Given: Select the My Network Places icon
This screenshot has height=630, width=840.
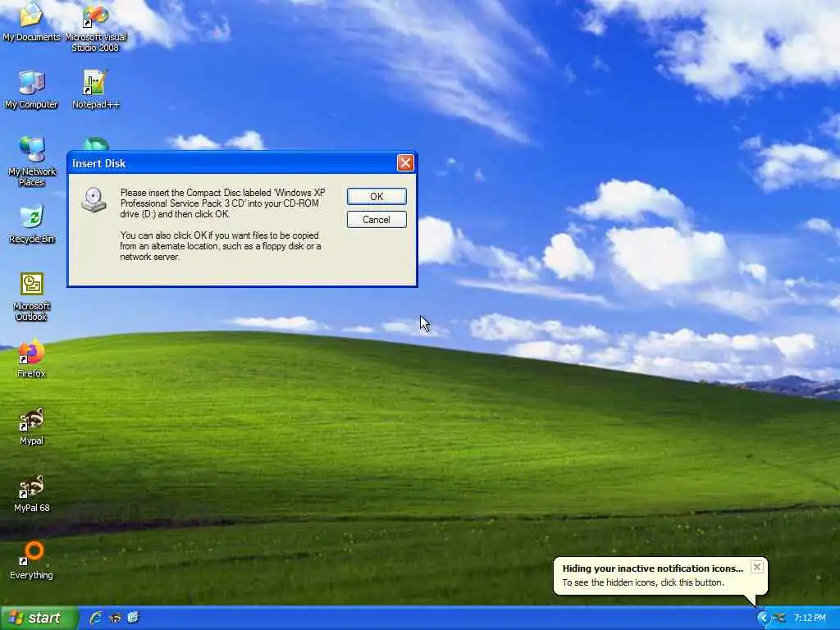Looking at the screenshot, I should click(x=32, y=161).
